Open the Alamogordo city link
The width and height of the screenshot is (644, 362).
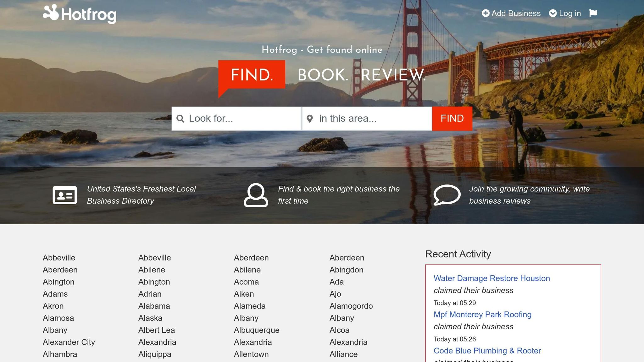point(351,306)
